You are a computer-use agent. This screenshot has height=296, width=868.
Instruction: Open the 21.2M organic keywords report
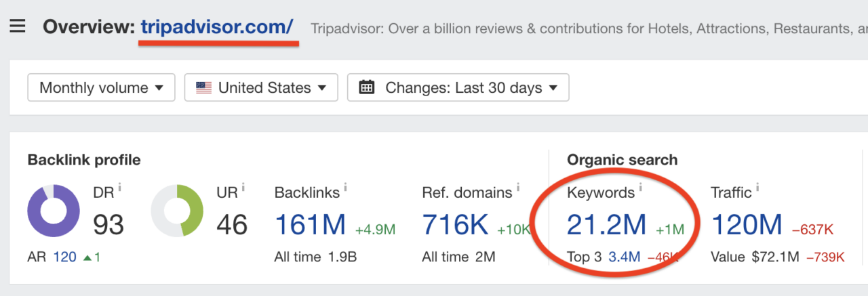tap(606, 225)
